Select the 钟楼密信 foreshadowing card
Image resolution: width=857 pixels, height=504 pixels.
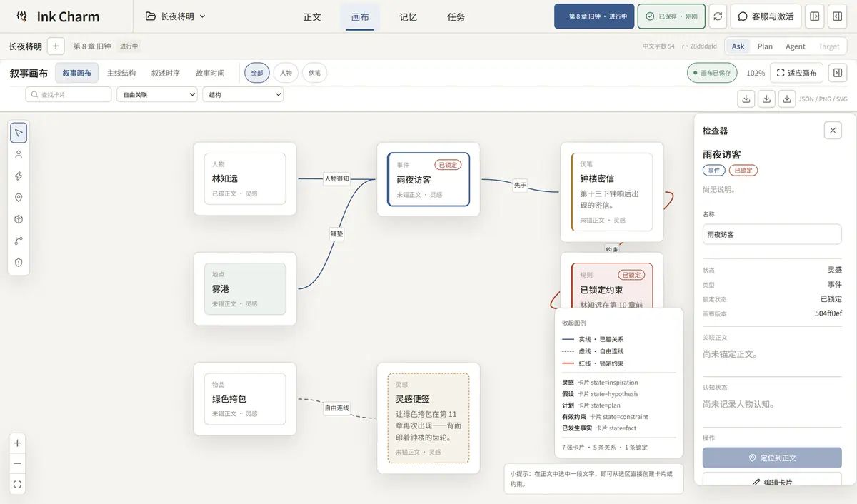click(612, 192)
